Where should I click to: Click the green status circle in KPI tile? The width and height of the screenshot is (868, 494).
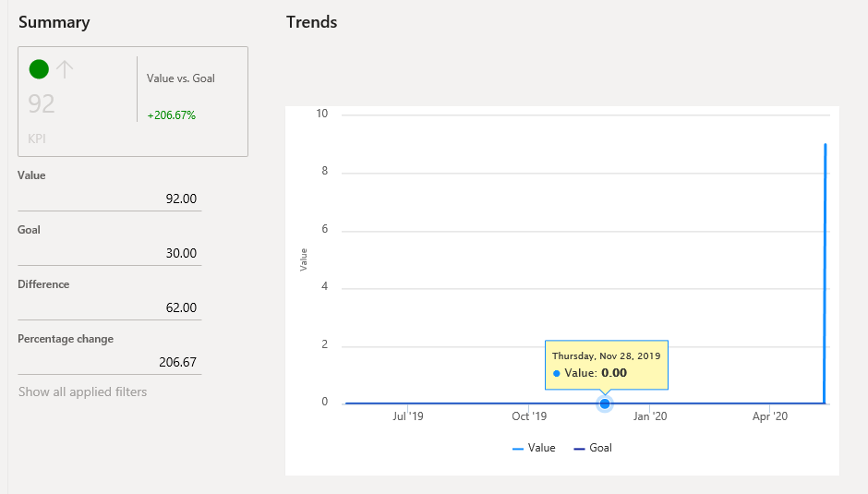tap(39, 69)
